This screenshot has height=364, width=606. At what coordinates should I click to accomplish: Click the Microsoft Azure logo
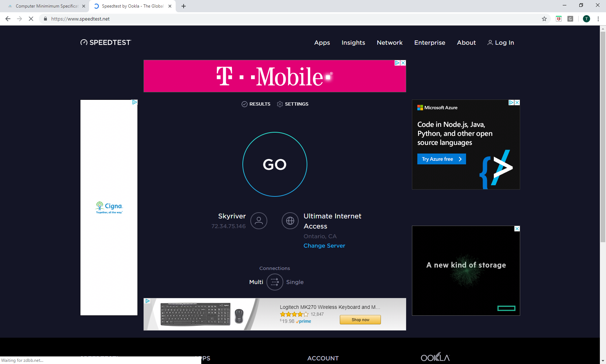point(438,108)
